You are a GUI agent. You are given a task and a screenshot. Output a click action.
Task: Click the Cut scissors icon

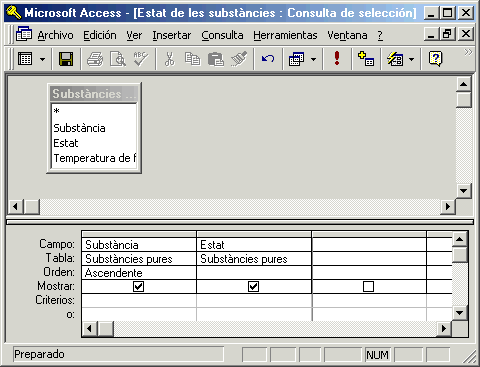click(x=169, y=59)
